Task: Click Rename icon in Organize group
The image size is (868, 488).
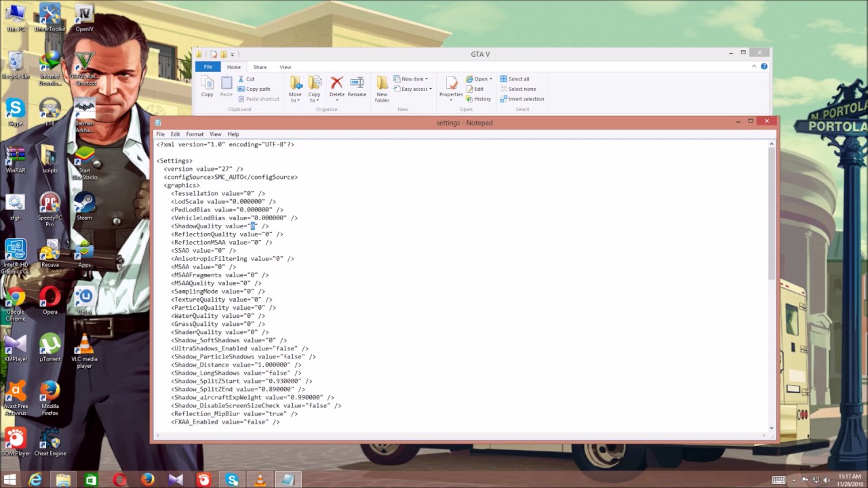Action: click(357, 83)
